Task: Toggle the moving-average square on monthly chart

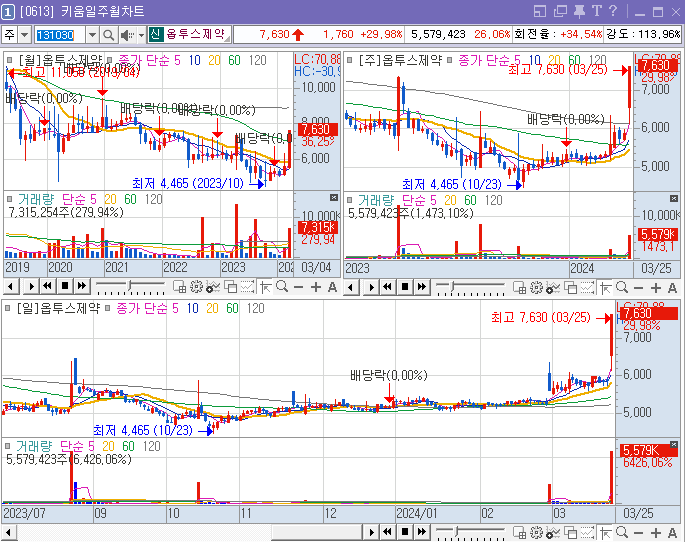Action: tap(109, 60)
